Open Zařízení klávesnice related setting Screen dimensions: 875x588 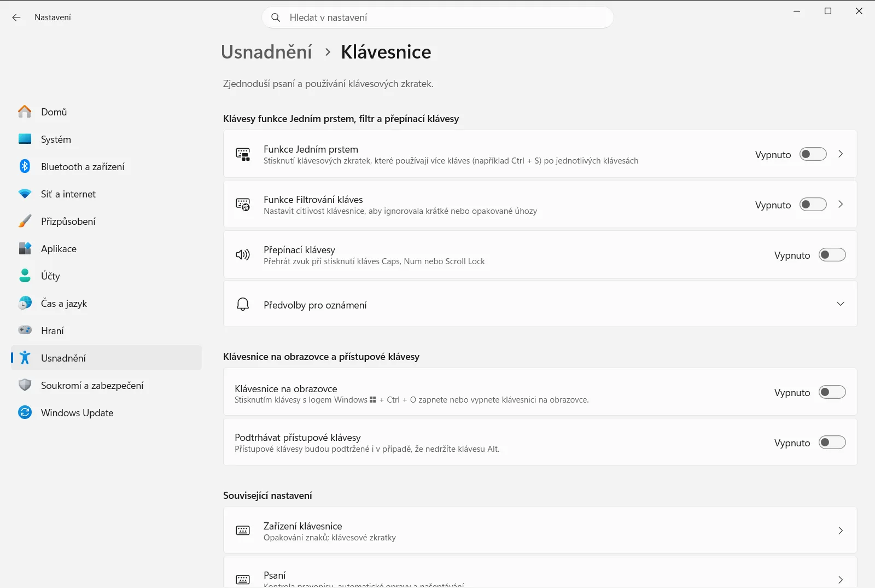pyautogui.click(x=540, y=531)
